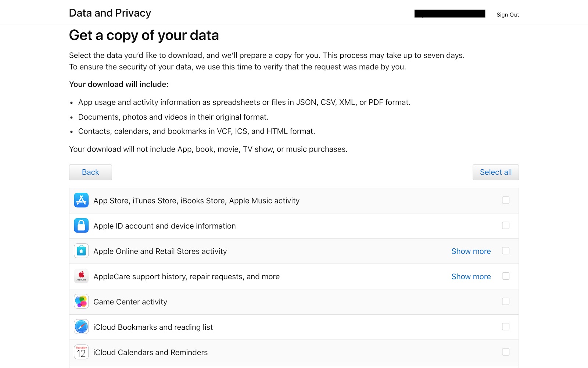Click the Apple Store shopping bag icon

point(81,251)
